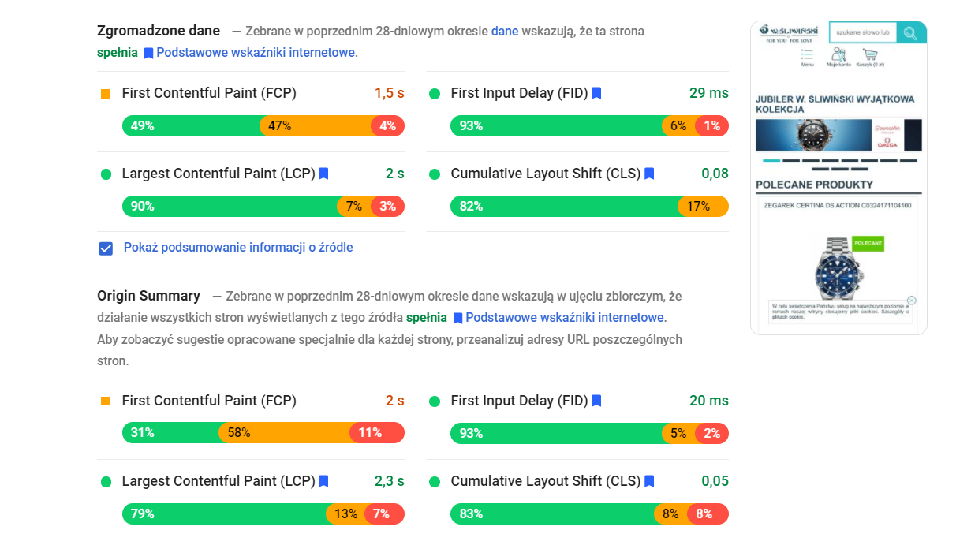The image size is (971, 560).
Task: Click the W. Śliwiński logo in the preview
Action: 789,32
